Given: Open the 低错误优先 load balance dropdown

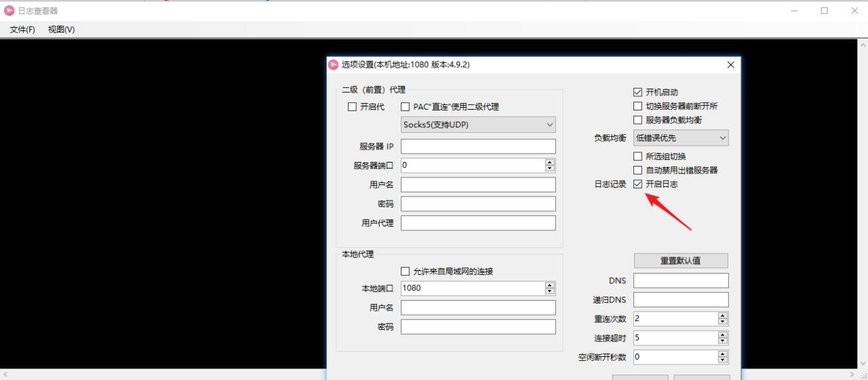Looking at the screenshot, I should pyautogui.click(x=681, y=138).
